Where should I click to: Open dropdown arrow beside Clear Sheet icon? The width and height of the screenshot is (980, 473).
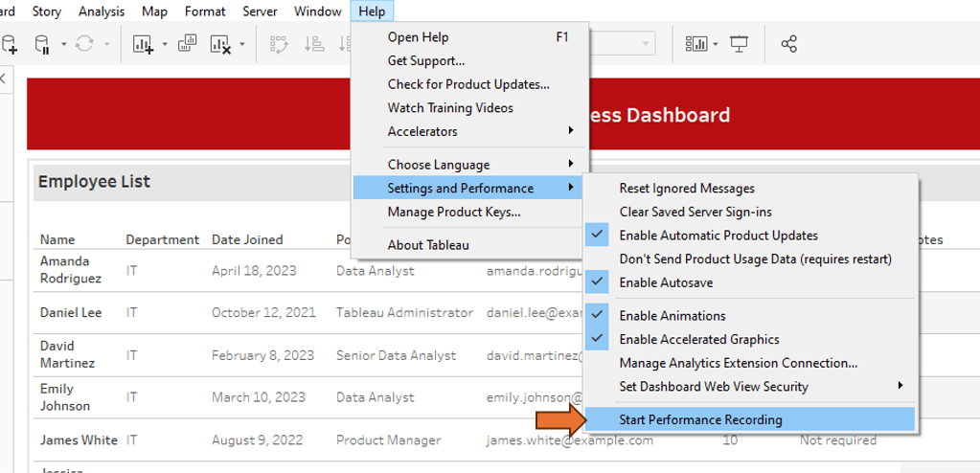[x=242, y=44]
